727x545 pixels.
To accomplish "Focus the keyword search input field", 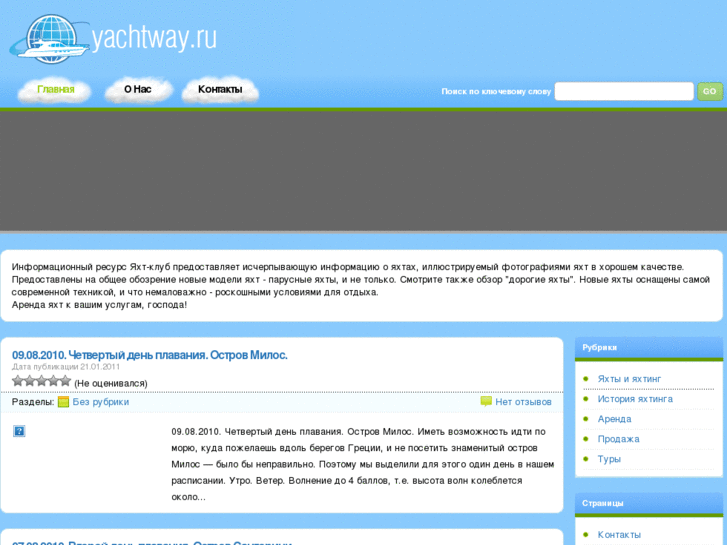I will tap(624, 91).
